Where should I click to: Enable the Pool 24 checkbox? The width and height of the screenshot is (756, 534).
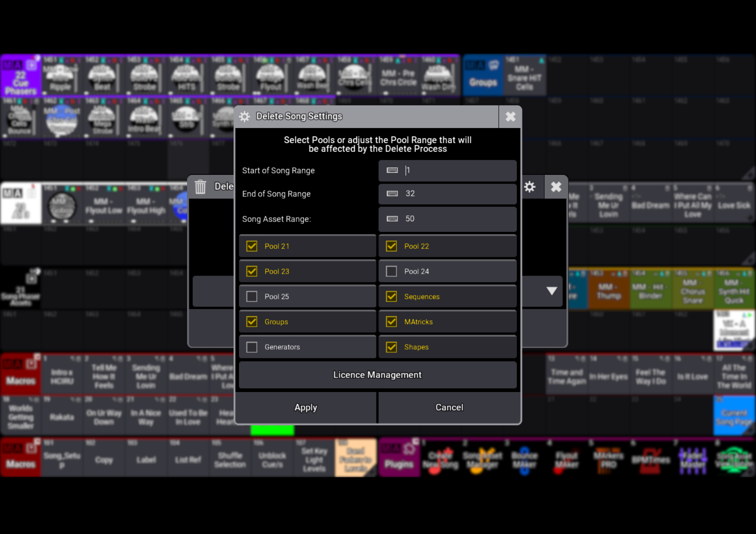tap(391, 271)
